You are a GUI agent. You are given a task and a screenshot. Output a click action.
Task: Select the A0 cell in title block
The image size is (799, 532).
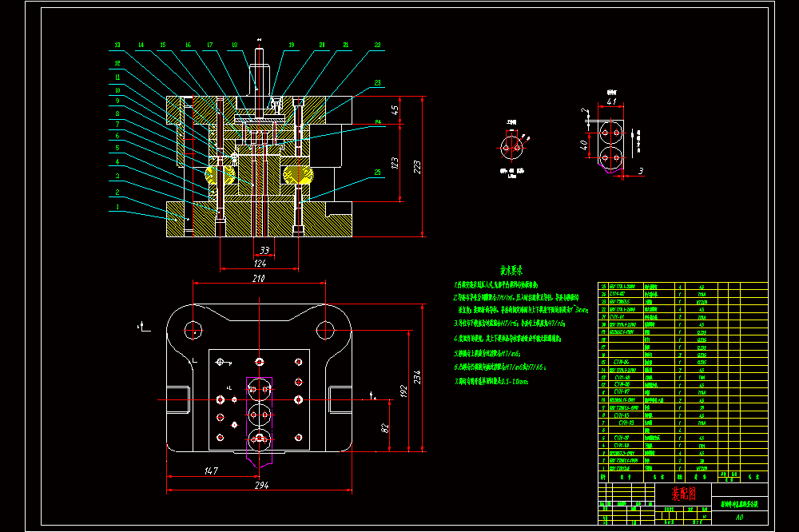739,518
